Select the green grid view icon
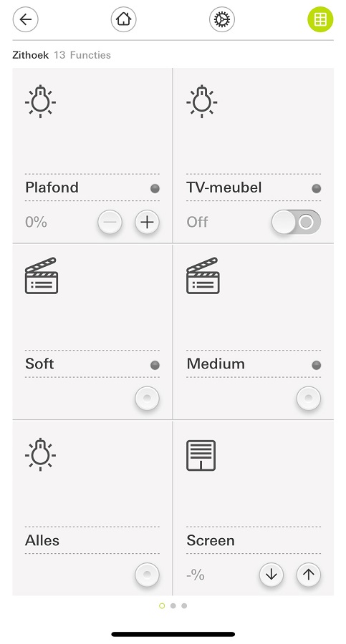This screenshot has width=346, height=644. pyautogui.click(x=320, y=19)
